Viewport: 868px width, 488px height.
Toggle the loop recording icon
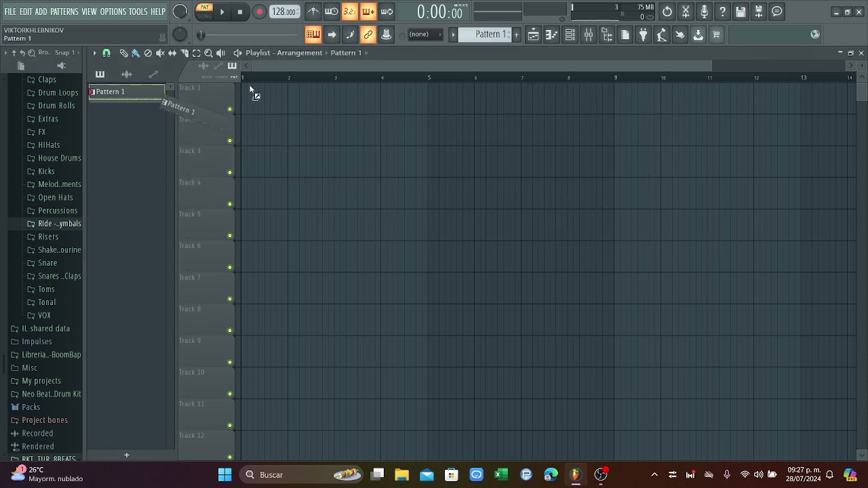pyautogui.click(x=387, y=12)
